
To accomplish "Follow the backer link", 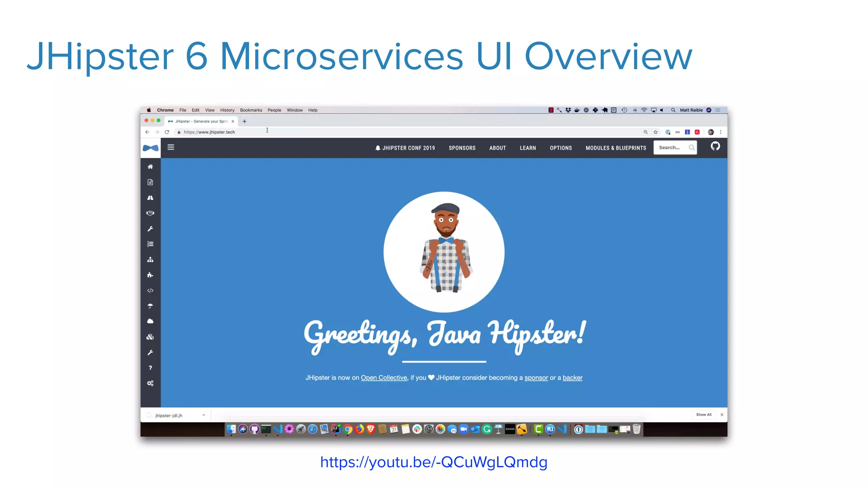I will [x=572, y=378].
